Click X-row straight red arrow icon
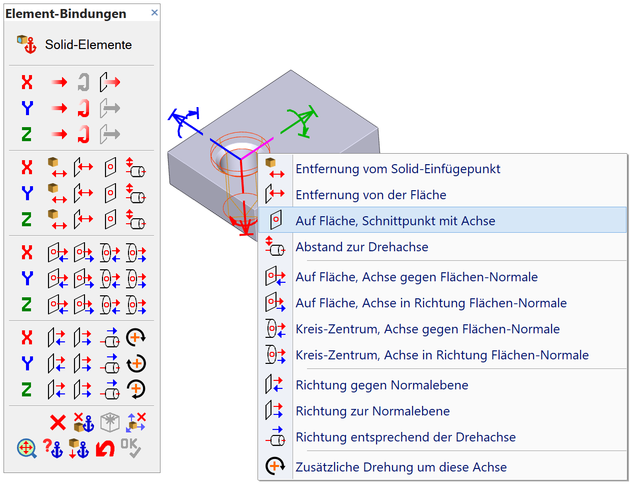This screenshot has height=485, width=632. [59, 81]
